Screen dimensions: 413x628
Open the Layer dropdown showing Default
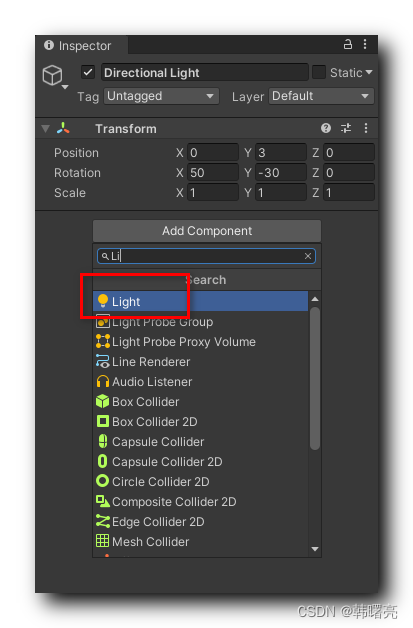point(321,96)
